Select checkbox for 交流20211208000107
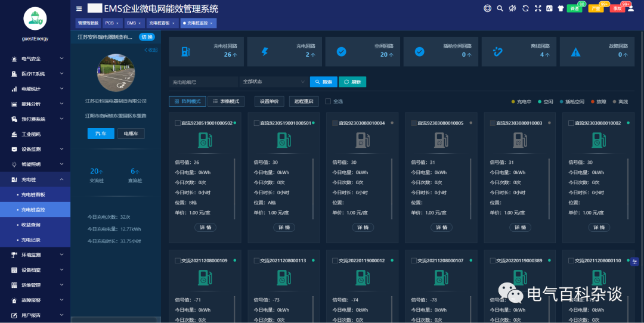 pos(414,260)
